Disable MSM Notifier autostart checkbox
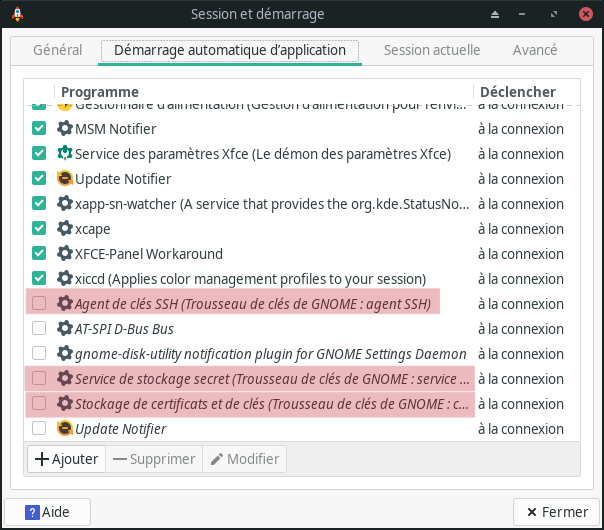 click(x=39, y=128)
